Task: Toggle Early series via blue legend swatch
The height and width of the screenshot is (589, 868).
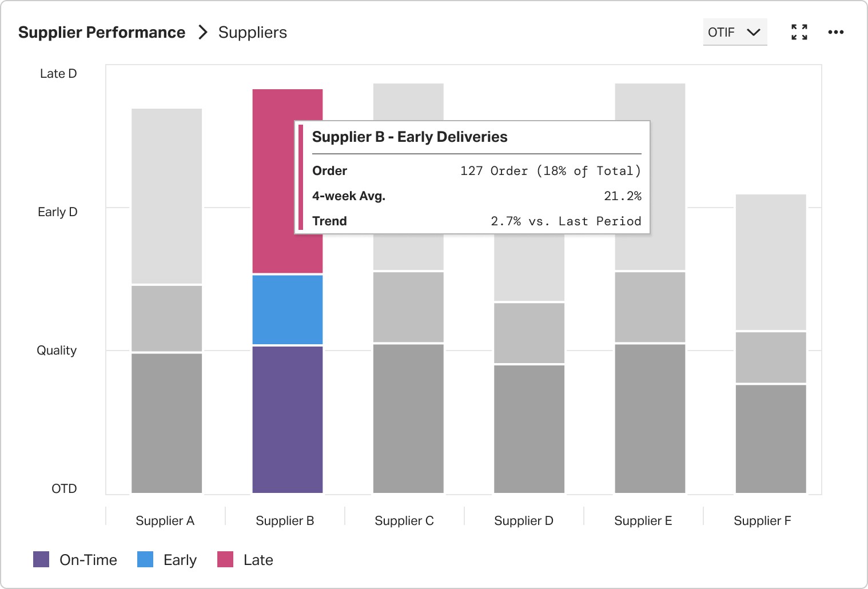Action: tap(145, 559)
